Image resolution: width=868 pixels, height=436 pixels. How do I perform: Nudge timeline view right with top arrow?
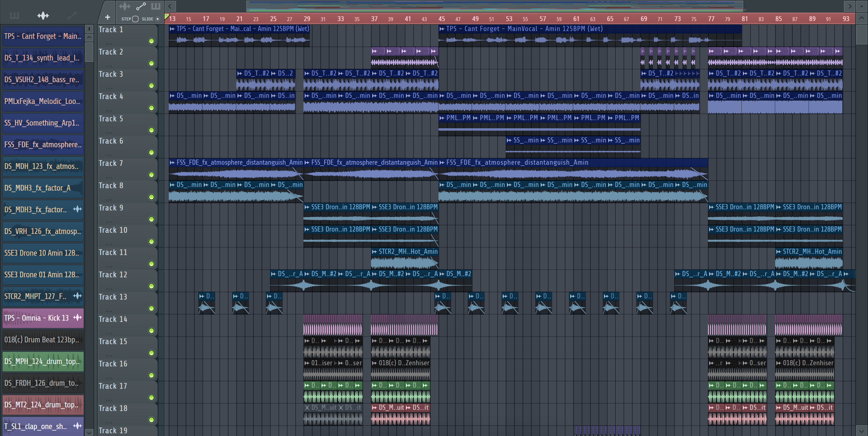pos(850,6)
